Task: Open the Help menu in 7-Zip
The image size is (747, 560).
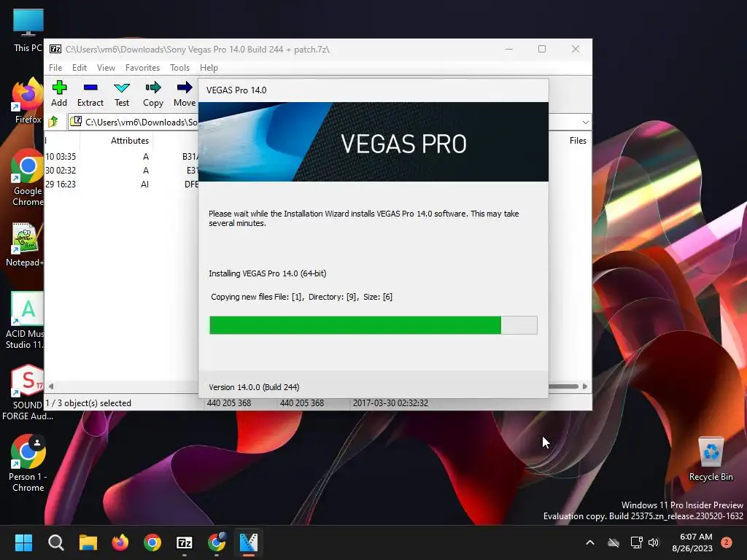Action: point(209,68)
